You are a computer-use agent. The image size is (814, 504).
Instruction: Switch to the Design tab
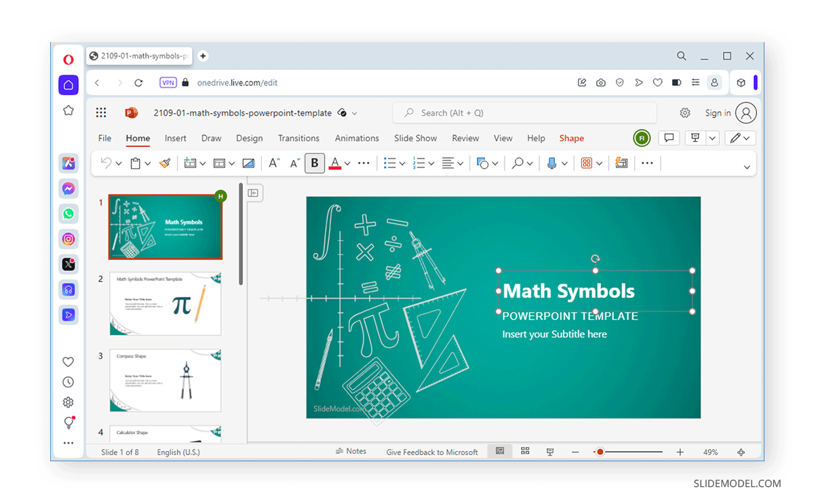(x=249, y=138)
